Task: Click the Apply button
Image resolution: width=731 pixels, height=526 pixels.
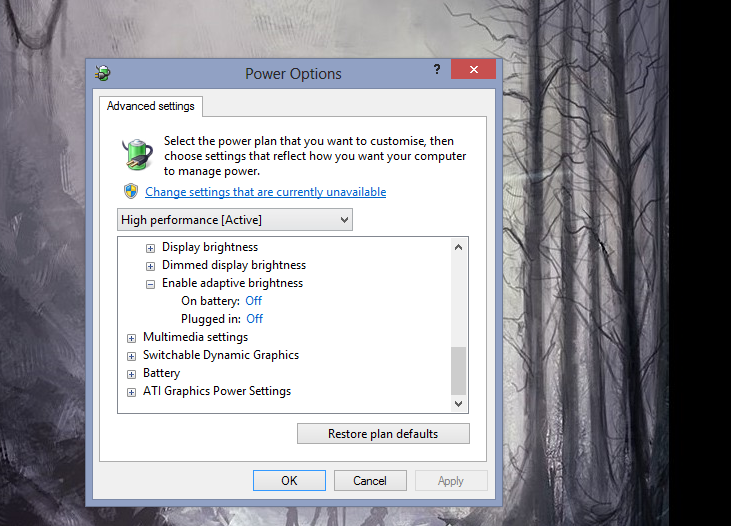Action: (451, 480)
